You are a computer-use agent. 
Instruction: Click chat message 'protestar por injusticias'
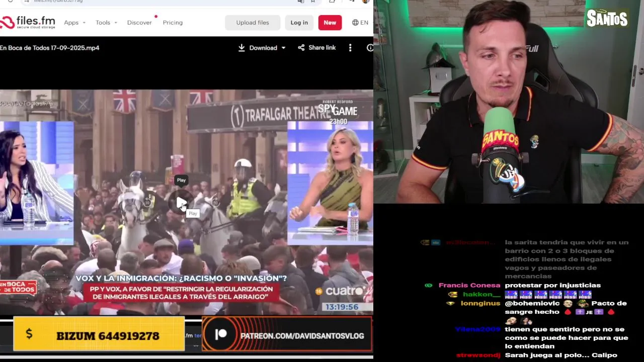(x=552, y=285)
